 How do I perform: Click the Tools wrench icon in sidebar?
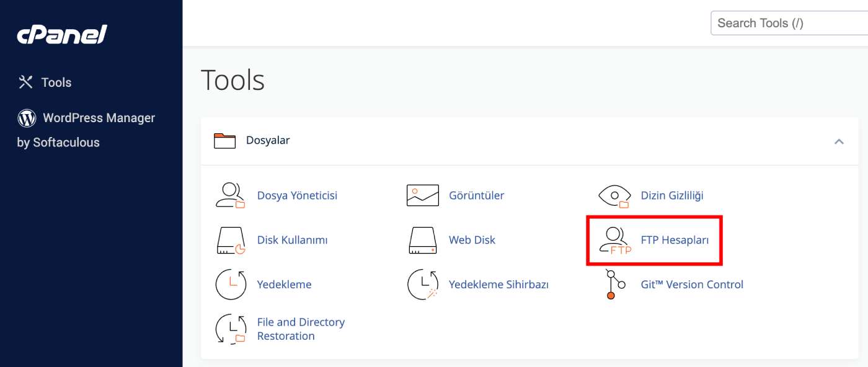point(25,82)
